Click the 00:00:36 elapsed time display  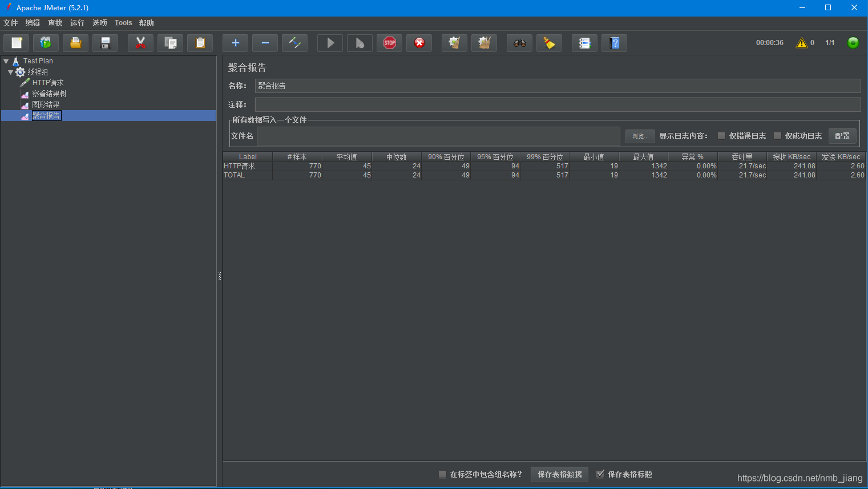click(x=770, y=43)
